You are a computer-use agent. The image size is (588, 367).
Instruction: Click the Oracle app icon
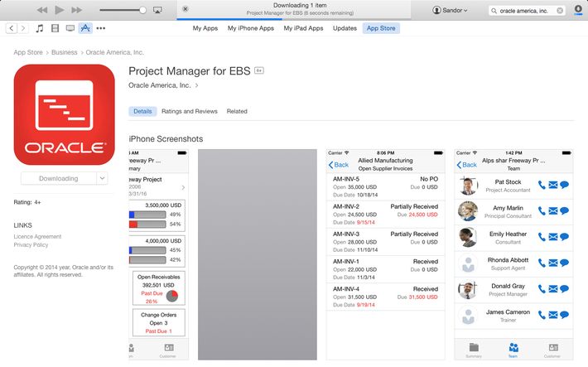(x=65, y=115)
